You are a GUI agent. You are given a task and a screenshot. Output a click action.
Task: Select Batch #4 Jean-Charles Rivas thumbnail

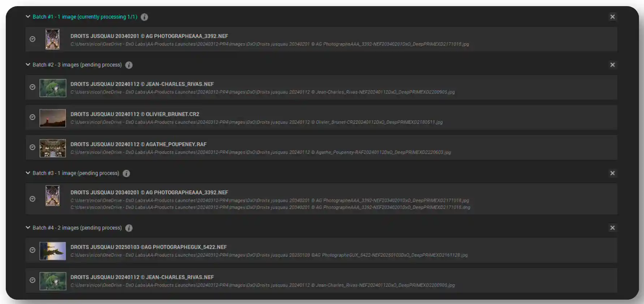(53, 281)
